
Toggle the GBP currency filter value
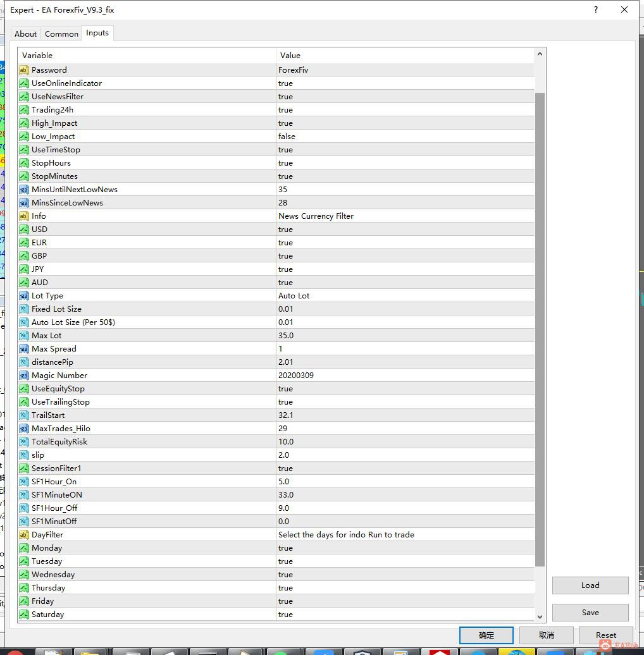(405, 255)
